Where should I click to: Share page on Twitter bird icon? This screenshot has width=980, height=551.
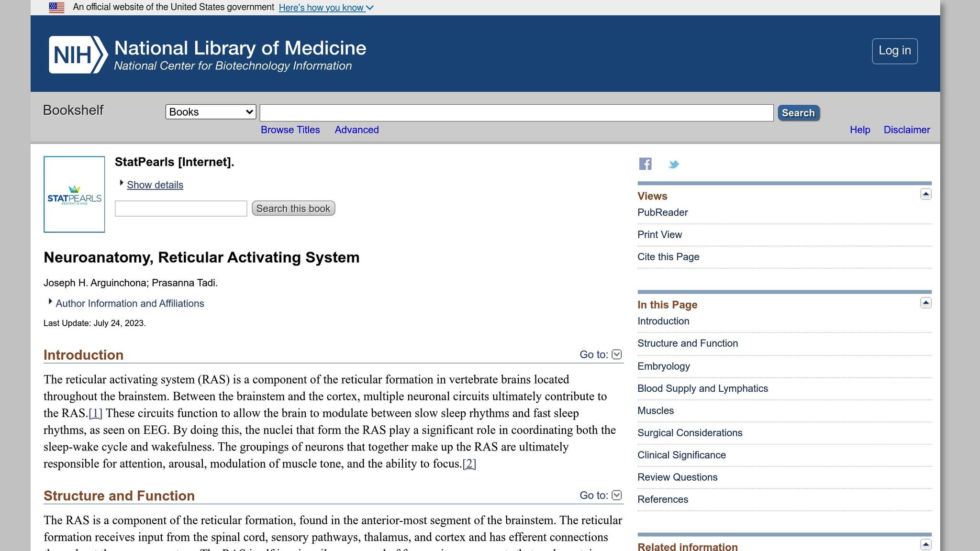(673, 165)
